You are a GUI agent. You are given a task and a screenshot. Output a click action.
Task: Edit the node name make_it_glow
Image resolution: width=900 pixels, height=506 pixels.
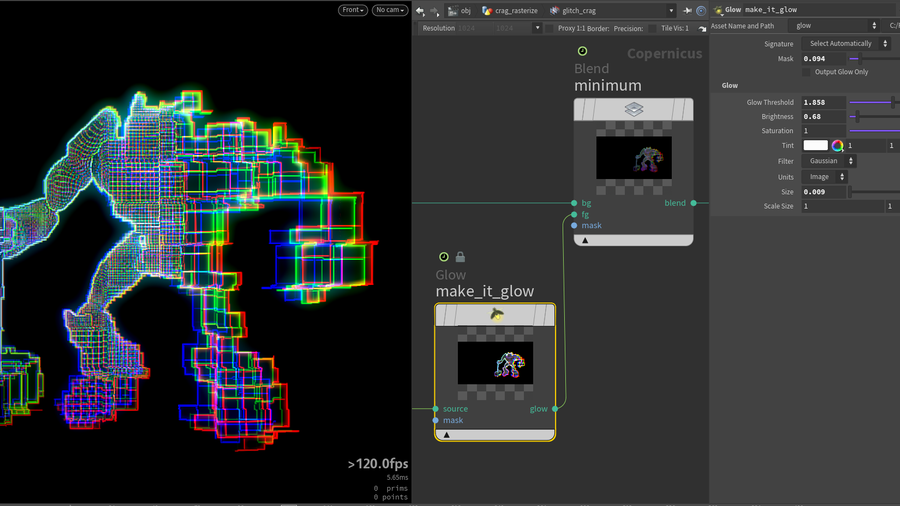coord(821,10)
